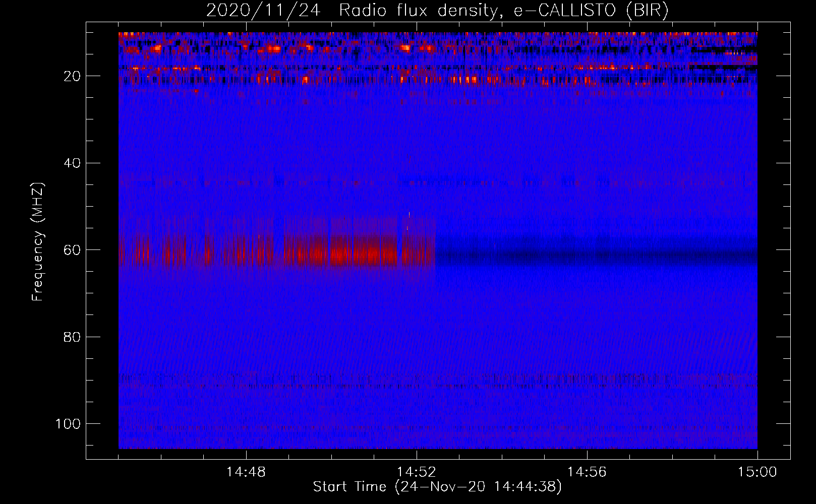The width and height of the screenshot is (816, 504).
Task: Click the '80' frequency tick label
Action: coord(72,337)
